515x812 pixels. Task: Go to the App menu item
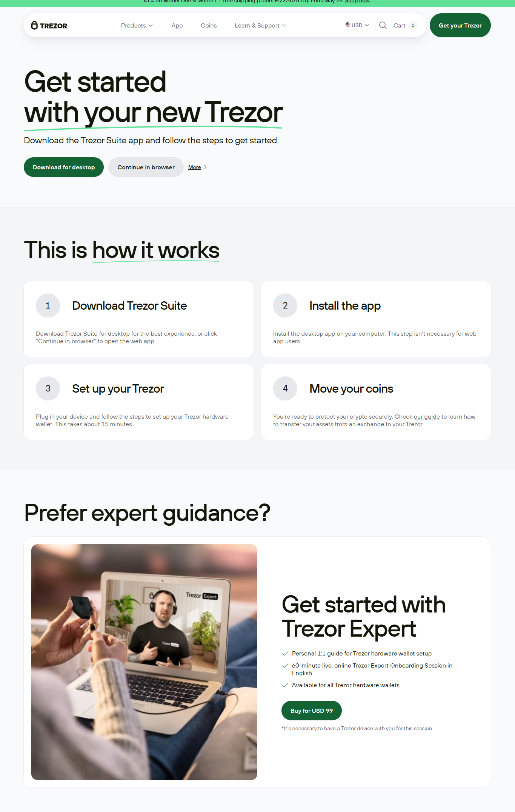177,25
